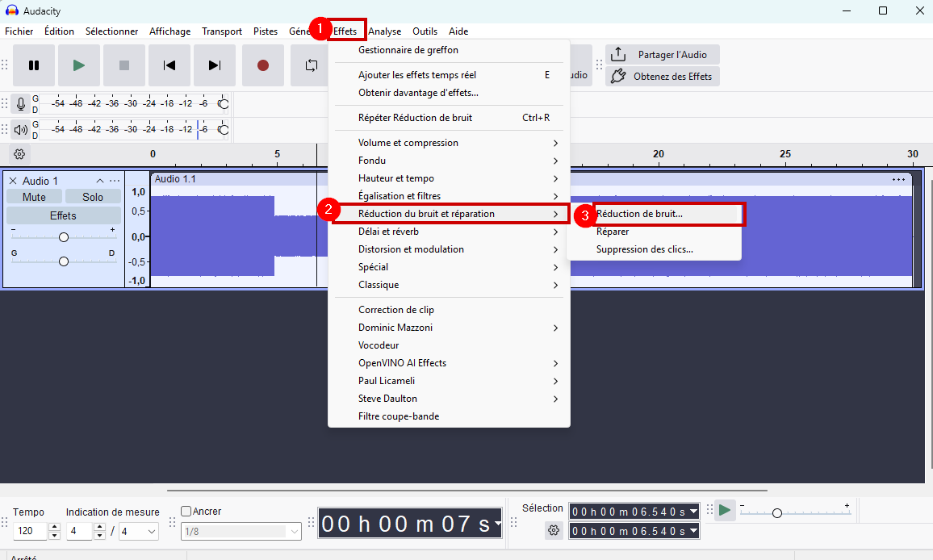The width and height of the screenshot is (933, 560).
Task: Click the Partager l'Audio button
Action: pos(663,55)
